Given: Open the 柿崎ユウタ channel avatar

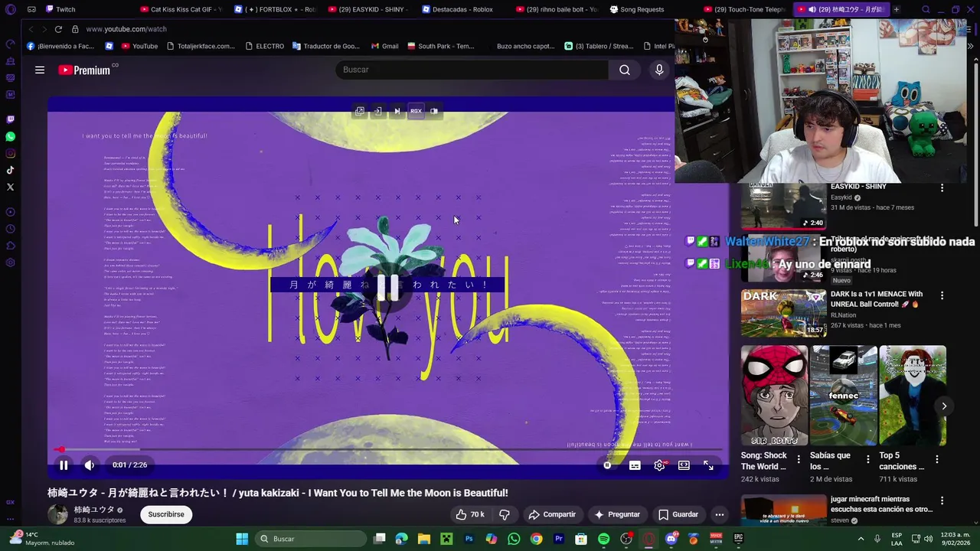Looking at the screenshot, I should click(x=58, y=514).
